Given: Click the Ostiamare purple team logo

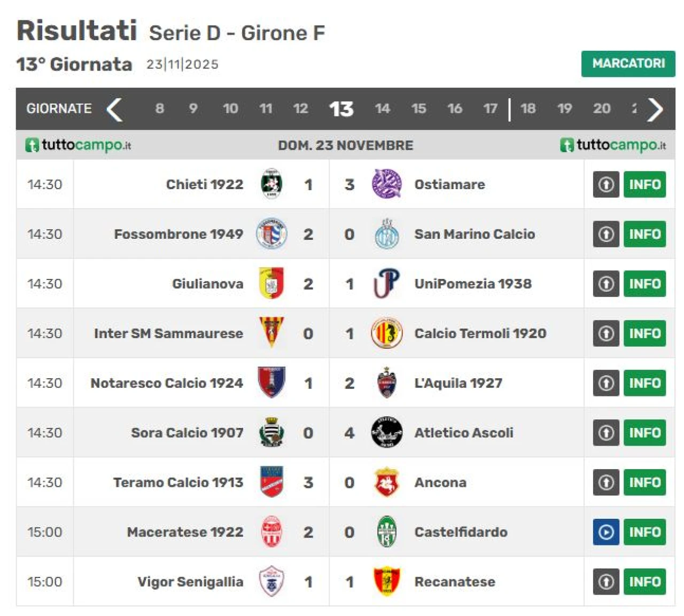Looking at the screenshot, I should (386, 184).
